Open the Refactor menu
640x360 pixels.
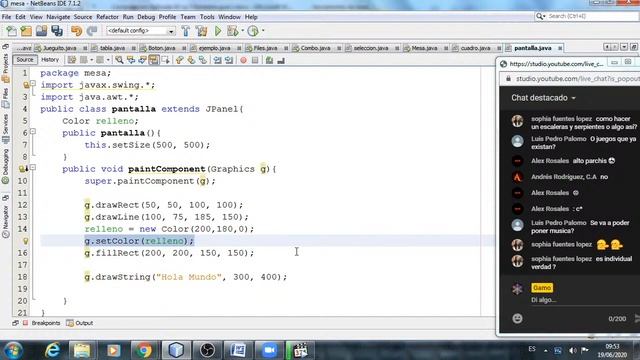coord(107,17)
